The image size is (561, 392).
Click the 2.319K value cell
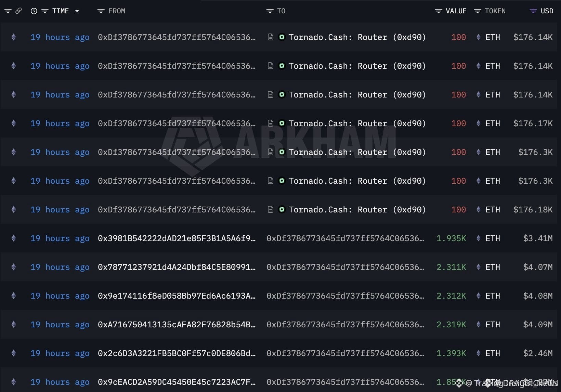click(x=451, y=324)
